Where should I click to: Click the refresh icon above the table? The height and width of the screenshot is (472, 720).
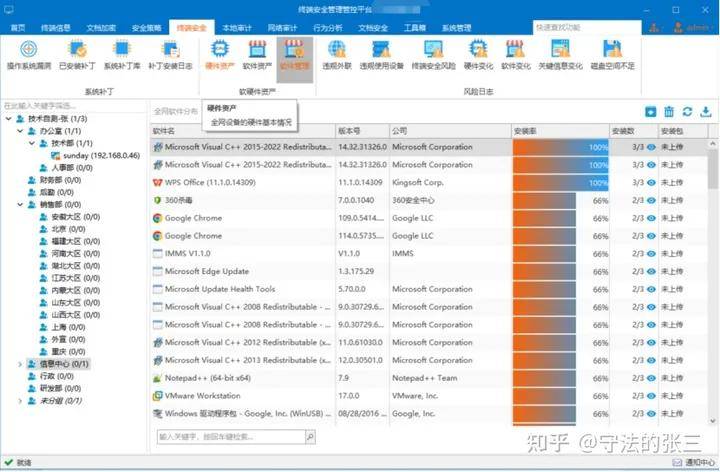(687, 112)
